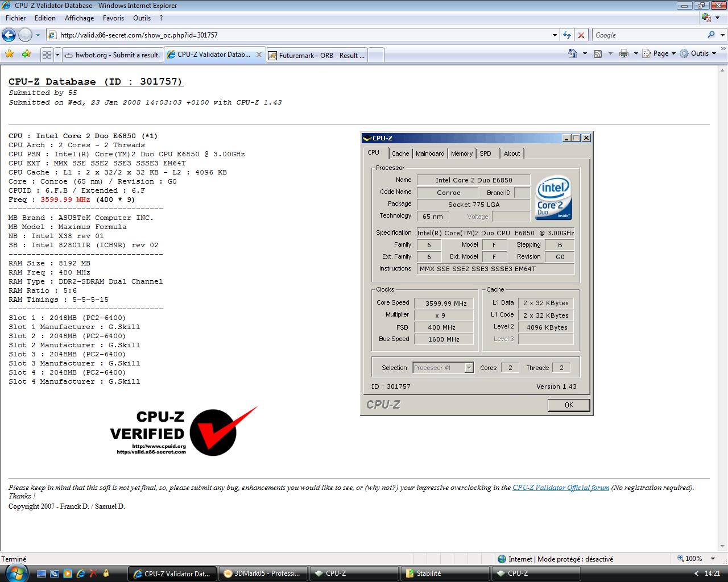Select the Cache tab in CPU-Z
This screenshot has width=728, height=582.
[x=400, y=153]
